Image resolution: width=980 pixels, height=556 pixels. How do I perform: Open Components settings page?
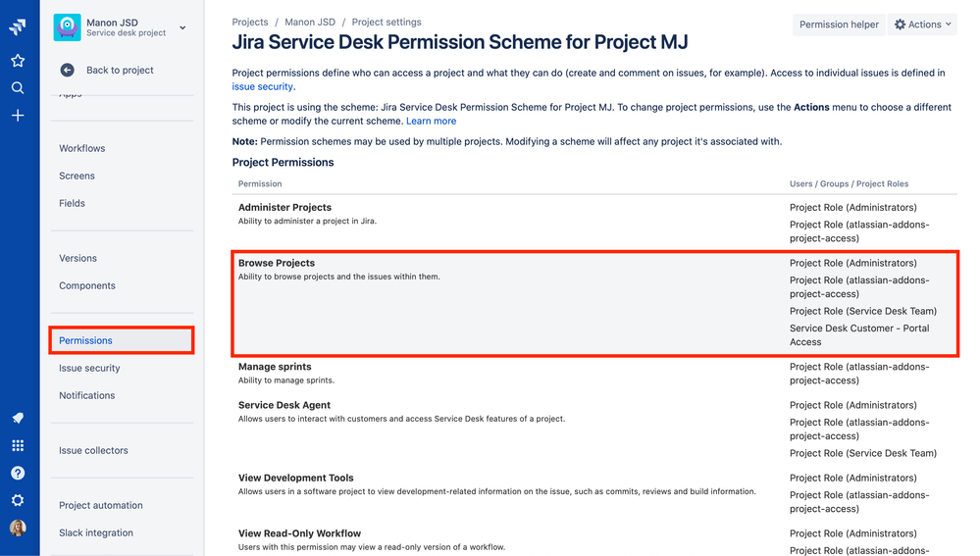click(x=87, y=285)
